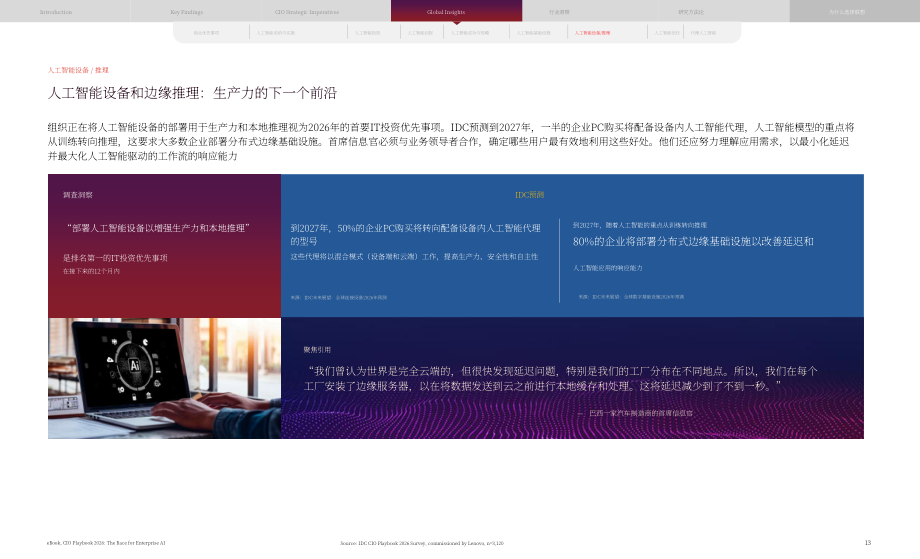Click the footer Source: IDC CIO Playbook 2026 Survey
The width and height of the screenshot is (920, 559).
422,543
